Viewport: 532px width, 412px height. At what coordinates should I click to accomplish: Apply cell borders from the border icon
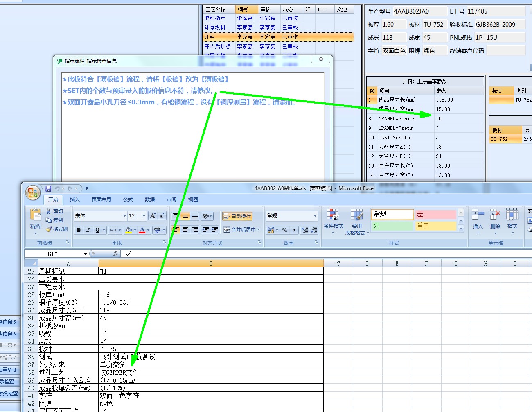(x=113, y=230)
